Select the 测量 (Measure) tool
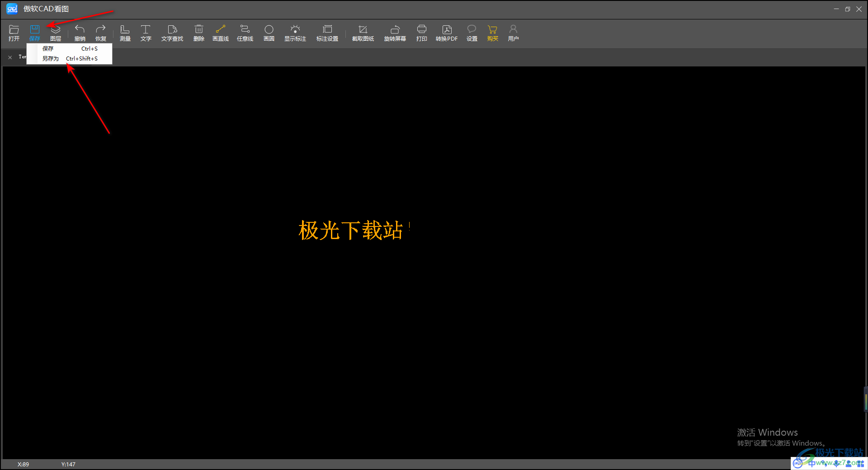868x470 pixels. coord(125,33)
